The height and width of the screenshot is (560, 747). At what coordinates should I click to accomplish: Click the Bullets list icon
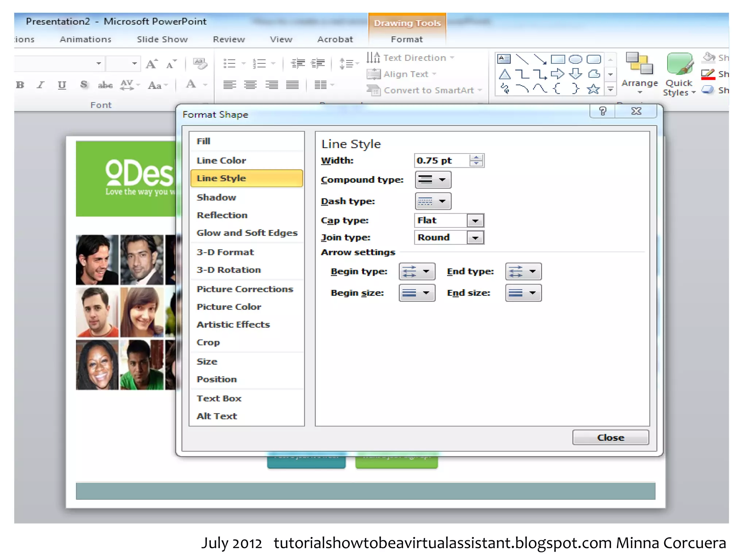pyautogui.click(x=229, y=63)
